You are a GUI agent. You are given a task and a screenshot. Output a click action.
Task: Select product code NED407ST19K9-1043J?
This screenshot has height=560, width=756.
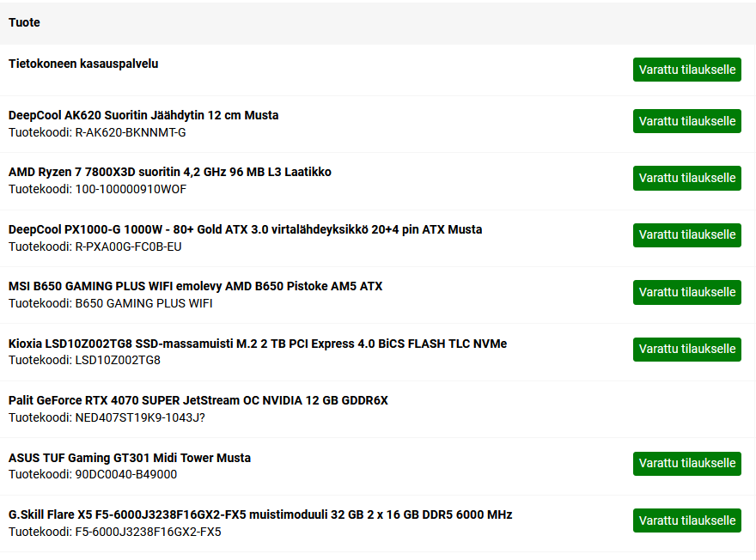click(x=140, y=417)
